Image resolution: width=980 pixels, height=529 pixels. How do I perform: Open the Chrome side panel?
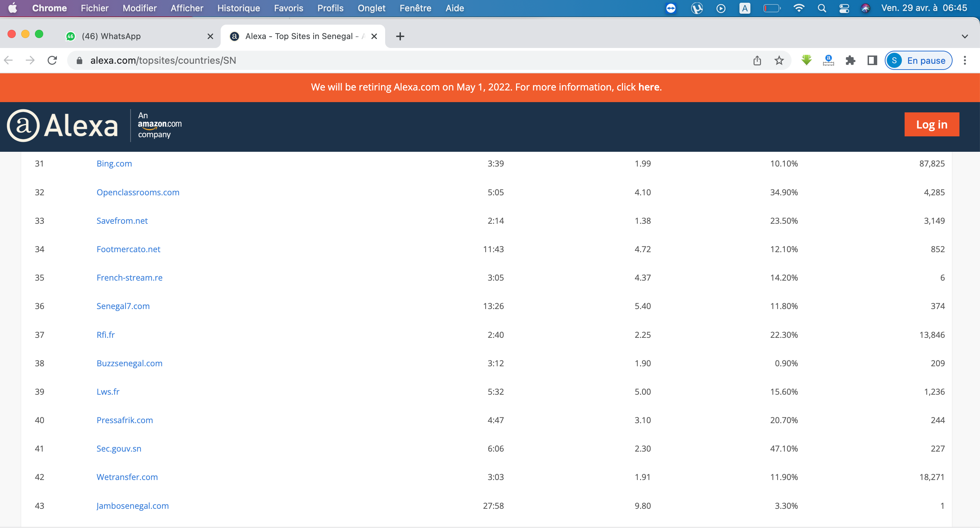[x=872, y=60]
